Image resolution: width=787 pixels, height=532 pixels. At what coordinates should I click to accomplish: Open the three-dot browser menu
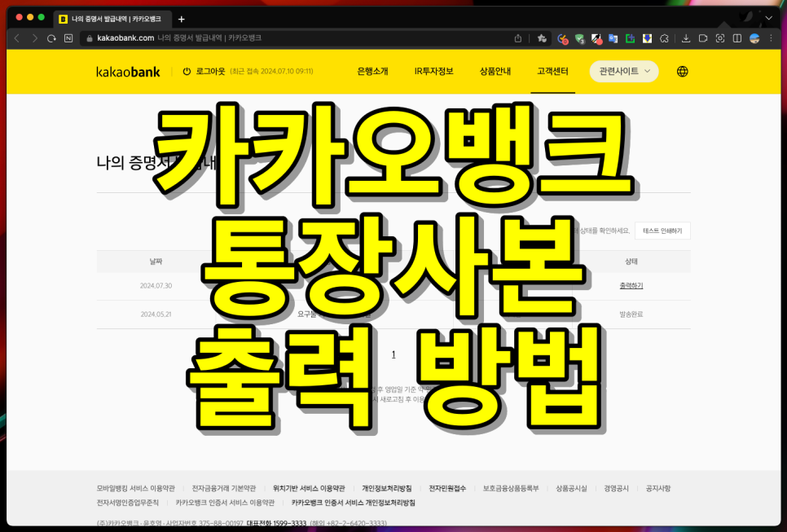(x=771, y=38)
